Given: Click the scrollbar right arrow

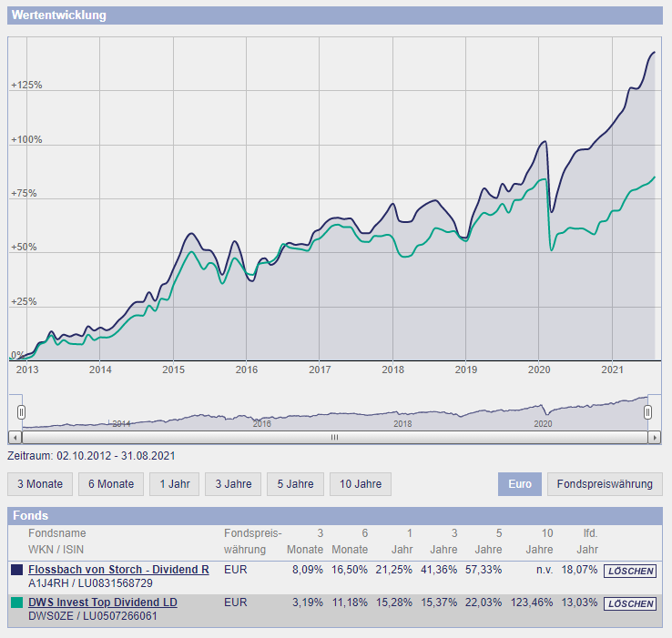Looking at the screenshot, I should coord(655,438).
